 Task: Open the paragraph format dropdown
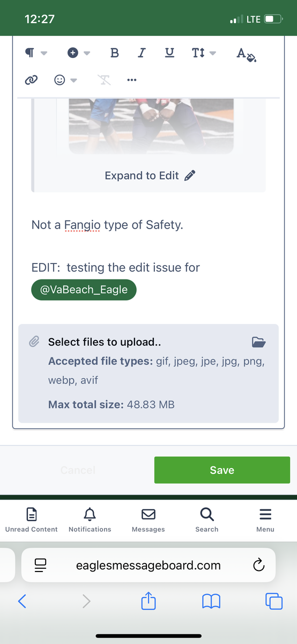36,53
